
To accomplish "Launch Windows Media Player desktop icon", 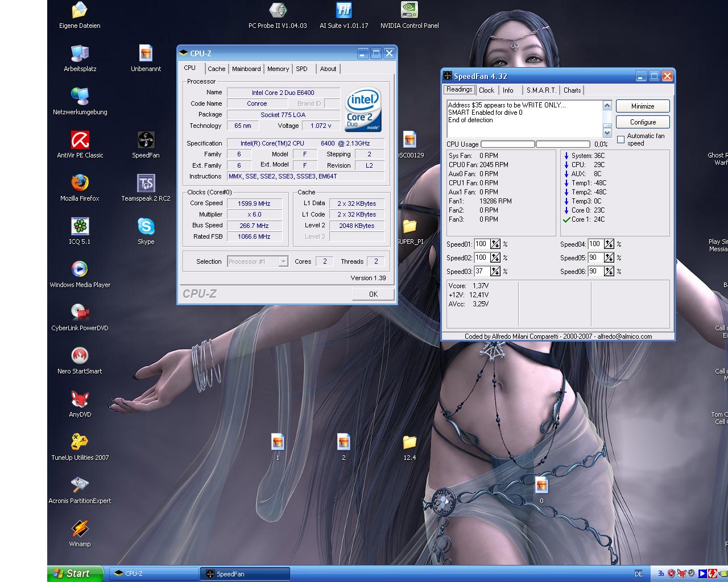I will (x=80, y=275).
